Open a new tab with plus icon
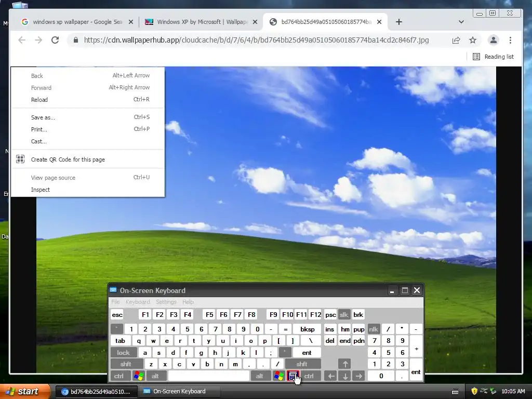 coord(399,22)
